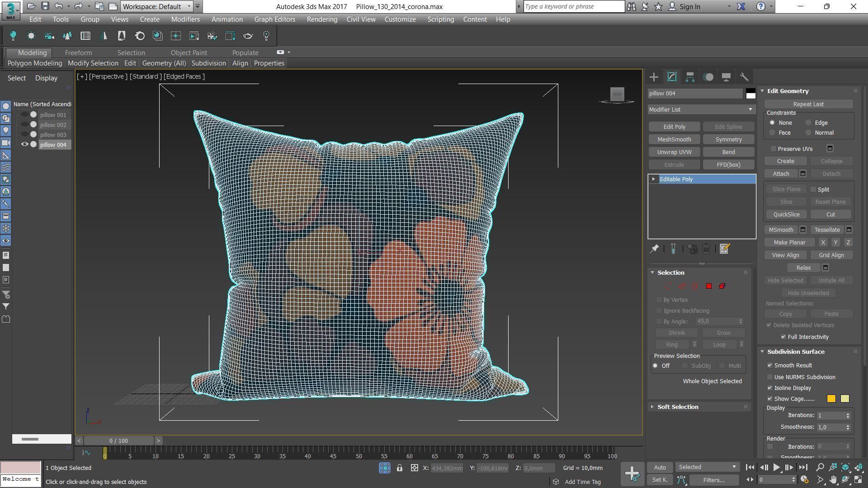Toggle the selection lock icon

tap(400, 468)
